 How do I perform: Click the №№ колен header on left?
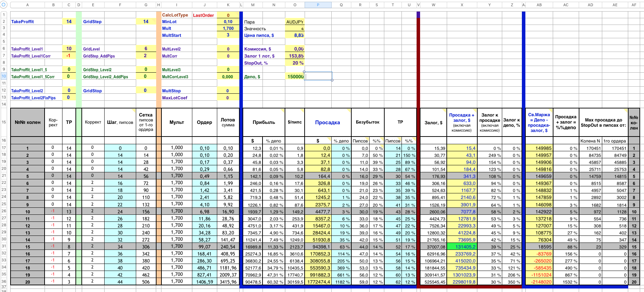click(x=27, y=122)
